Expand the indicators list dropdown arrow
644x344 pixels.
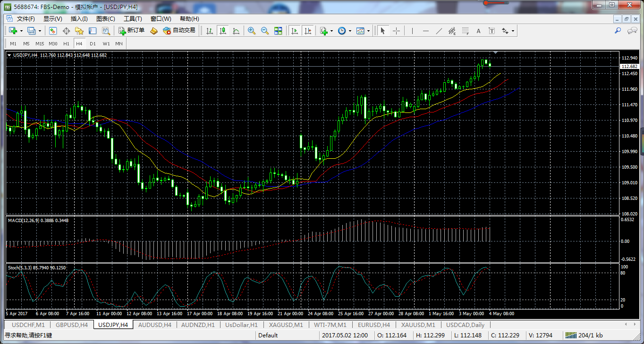point(331,31)
